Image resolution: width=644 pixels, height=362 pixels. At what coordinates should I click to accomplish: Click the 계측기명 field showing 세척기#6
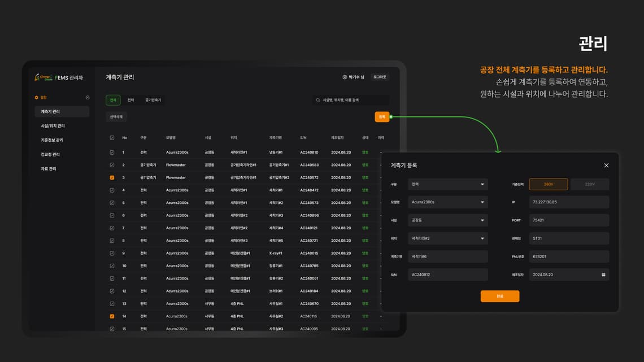pyautogui.click(x=447, y=256)
